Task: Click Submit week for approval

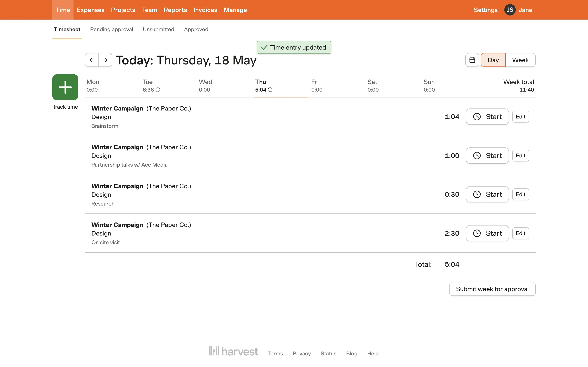Action: tap(492, 289)
